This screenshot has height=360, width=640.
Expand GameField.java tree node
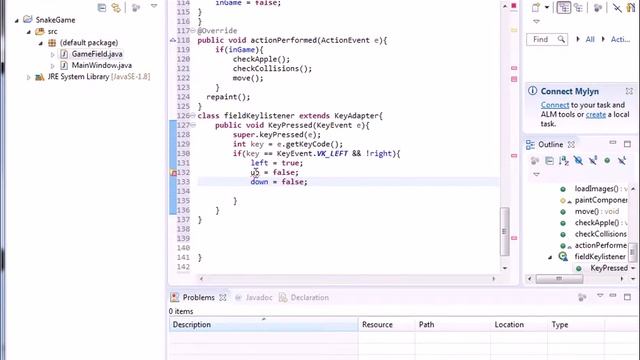click(53, 54)
